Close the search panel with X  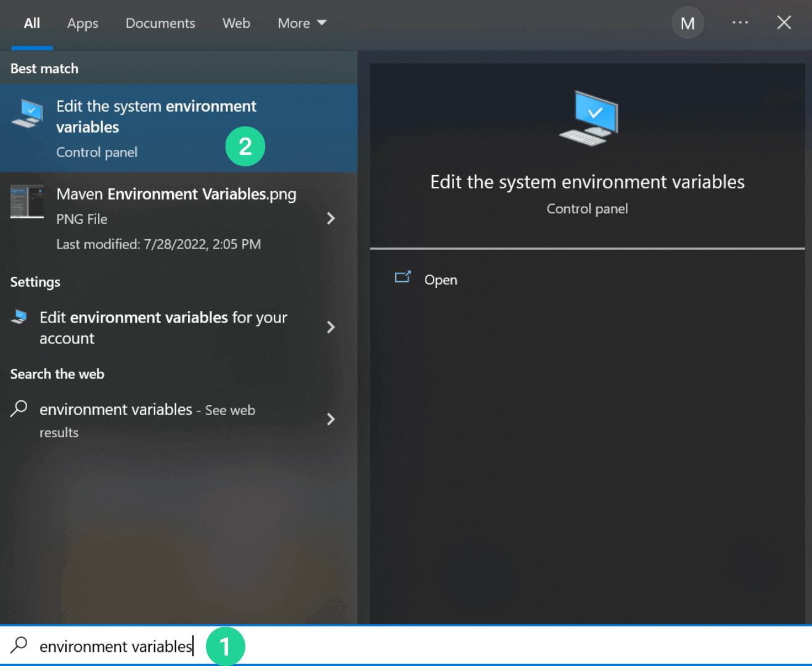tap(784, 23)
